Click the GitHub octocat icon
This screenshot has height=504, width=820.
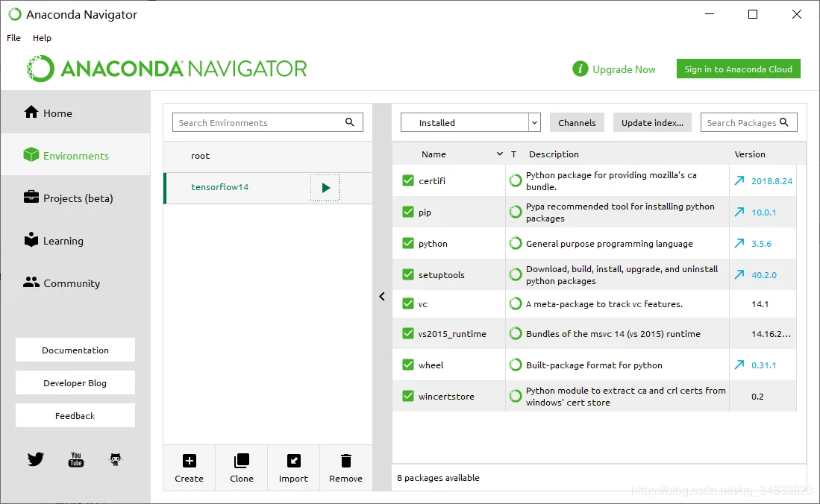[x=115, y=459]
